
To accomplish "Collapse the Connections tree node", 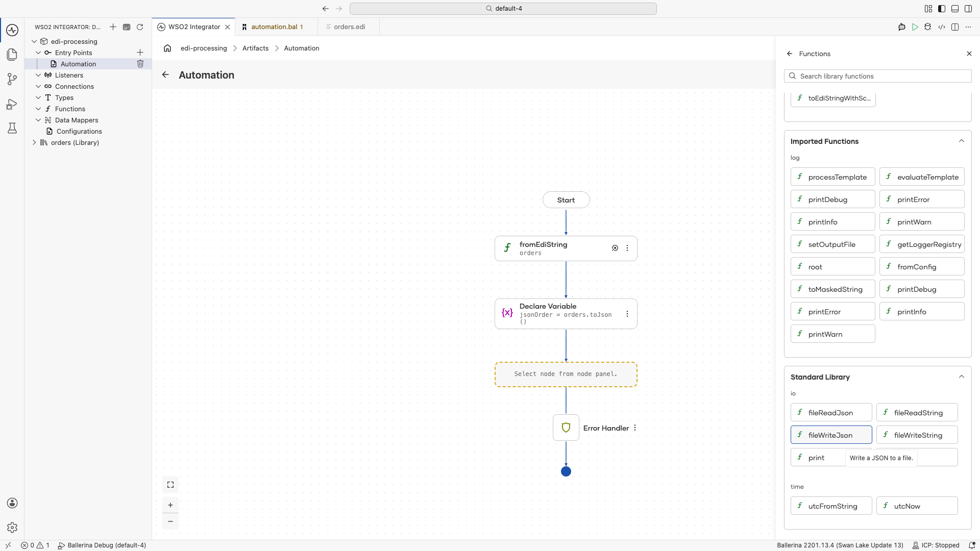I will 38,87.
